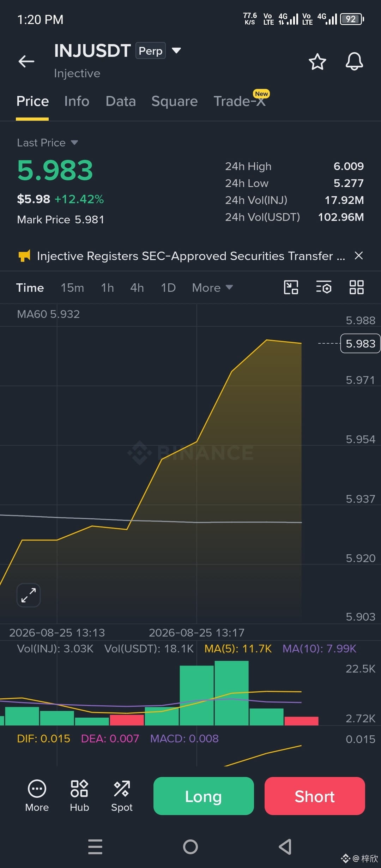This screenshot has height=868, width=381.
Task: Tap the MA(5): 11.7K volume label
Action: click(238, 649)
